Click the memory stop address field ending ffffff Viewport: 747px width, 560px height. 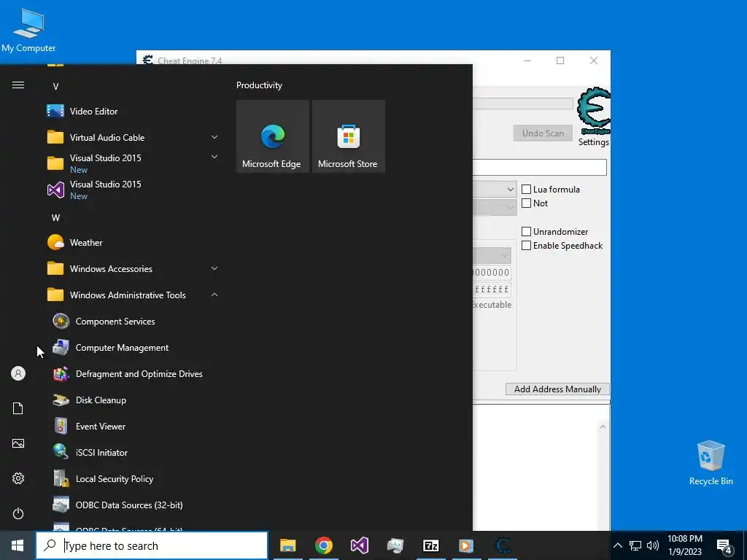pyautogui.click(x=492, y=289)
